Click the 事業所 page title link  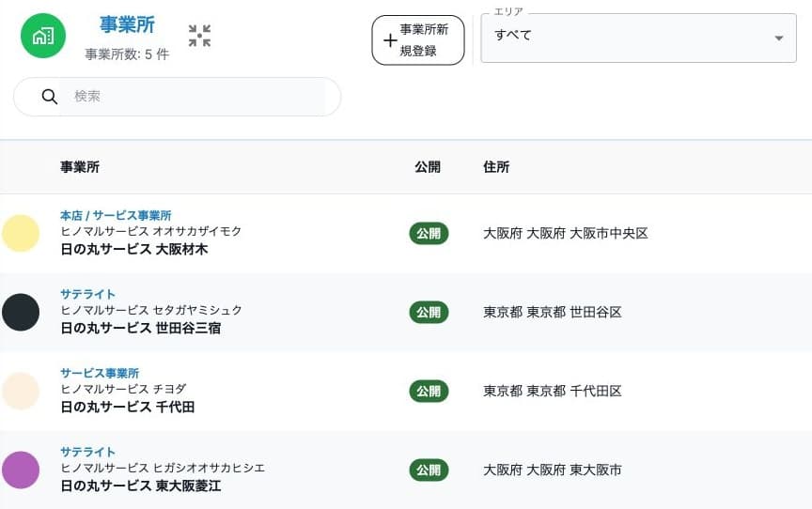point(127,24)
